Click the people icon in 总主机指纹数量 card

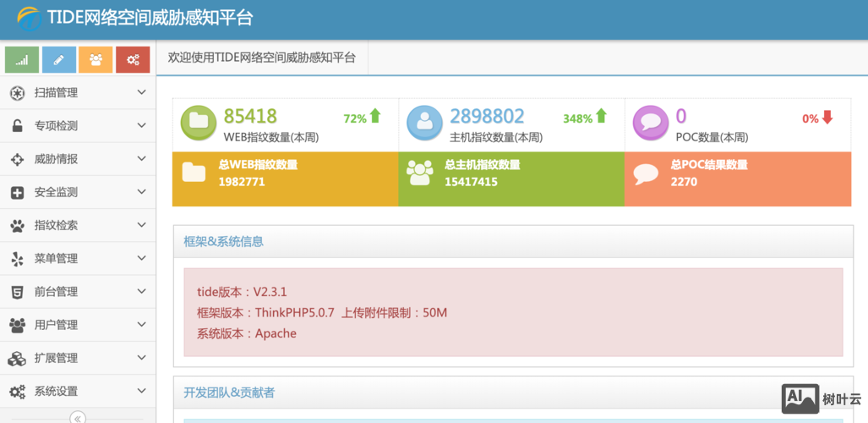(x=419, y=173)
